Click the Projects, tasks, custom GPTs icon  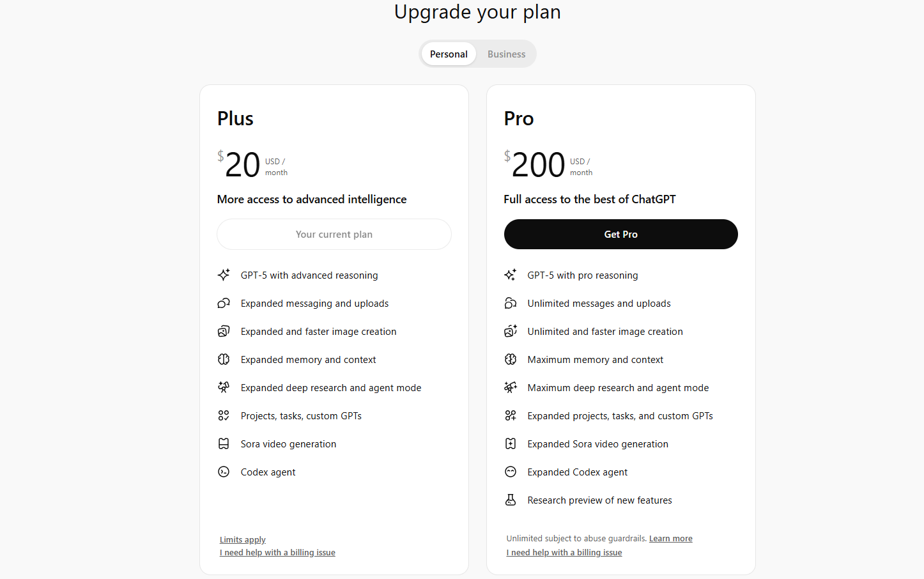tap(224, 416)
